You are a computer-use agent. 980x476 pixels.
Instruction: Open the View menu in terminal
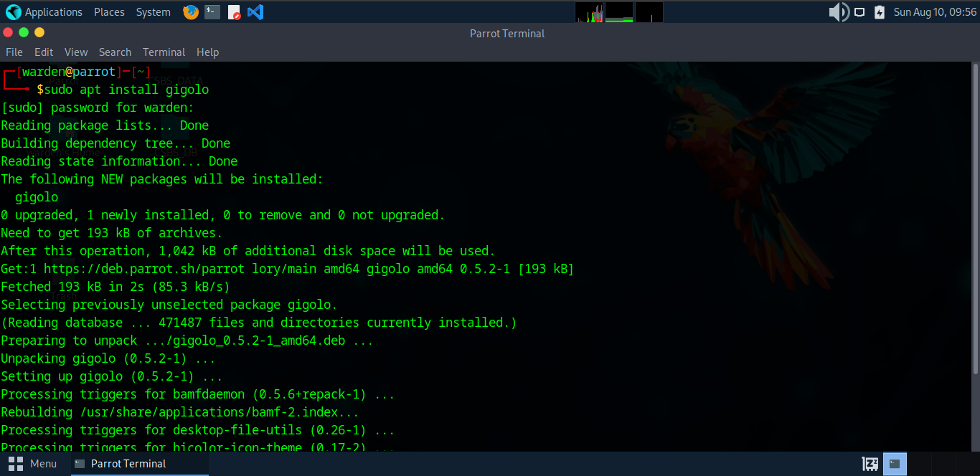76,52
